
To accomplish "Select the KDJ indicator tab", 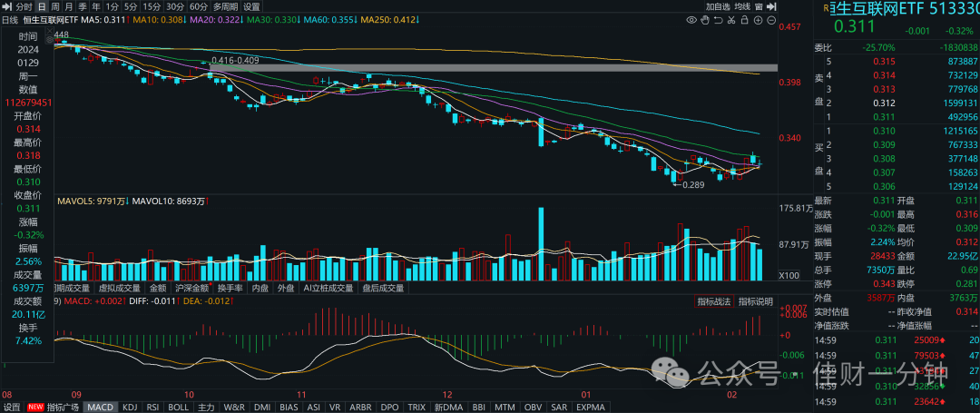I will 130,407.
